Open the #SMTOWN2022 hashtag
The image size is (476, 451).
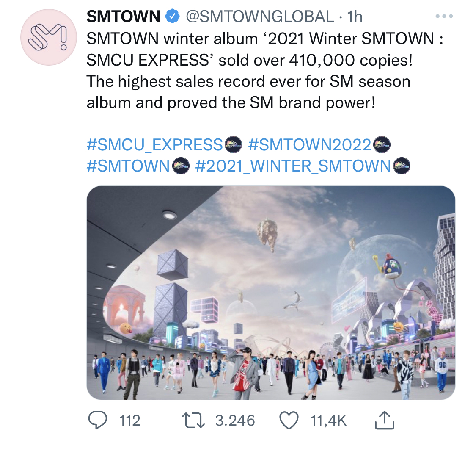pyautogui.click(x=310, y=145)
